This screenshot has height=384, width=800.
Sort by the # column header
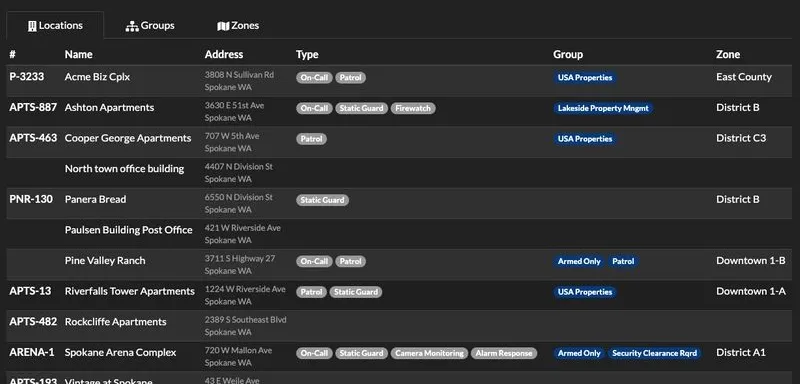coord(12,54)
